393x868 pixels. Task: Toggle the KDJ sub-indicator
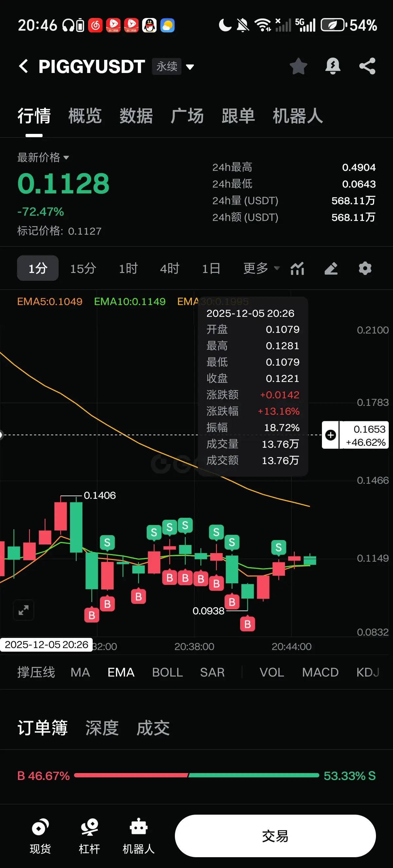(x=368, y=672)
